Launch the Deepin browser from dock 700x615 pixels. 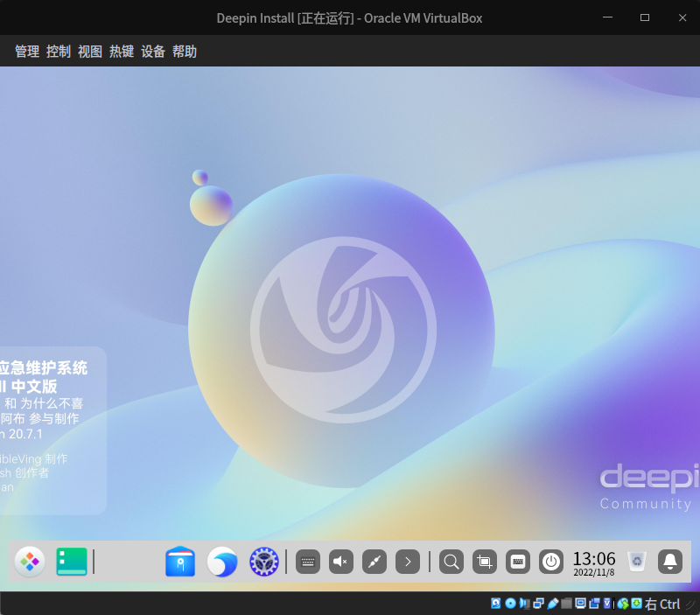[x=222, y=562]
